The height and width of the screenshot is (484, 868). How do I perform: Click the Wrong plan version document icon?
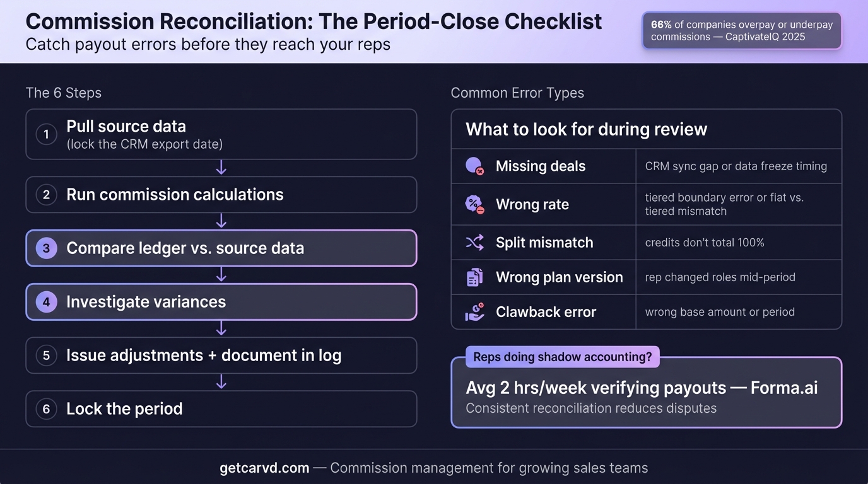[x=474, y=277]
